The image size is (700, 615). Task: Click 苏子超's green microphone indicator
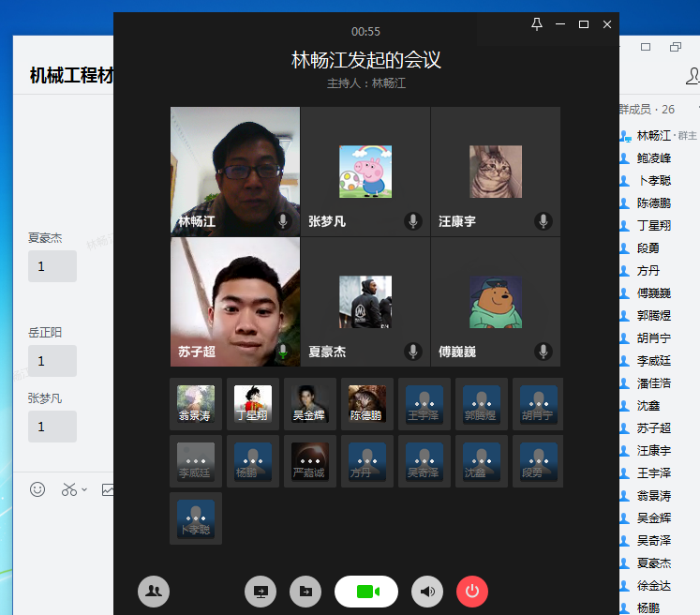(x=283, y=352)
